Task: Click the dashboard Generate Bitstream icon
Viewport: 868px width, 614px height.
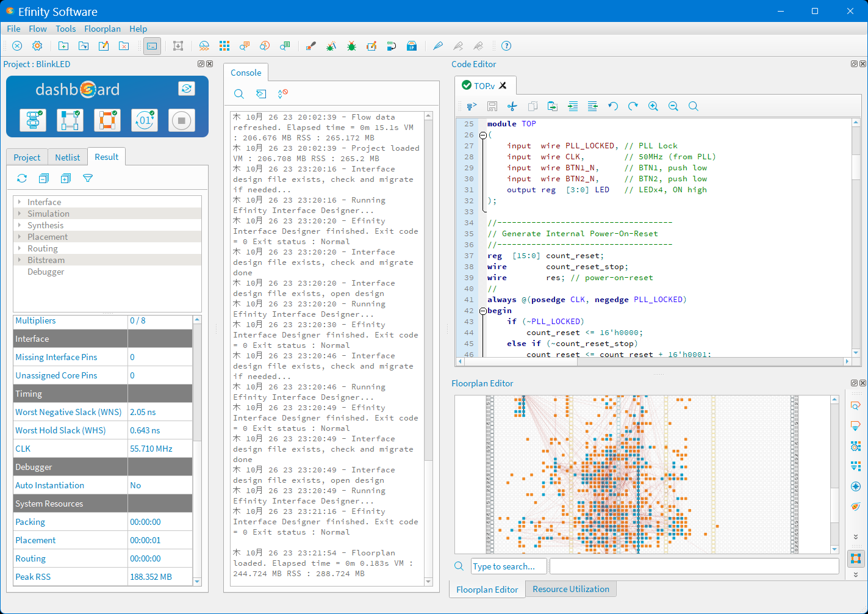Action: [x=145, y=120]
